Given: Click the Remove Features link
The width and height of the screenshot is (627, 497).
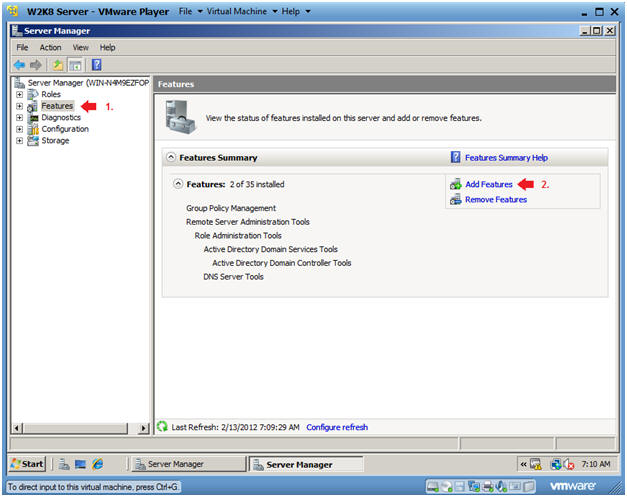Looking at the screenshot, I should click(496, 200).
